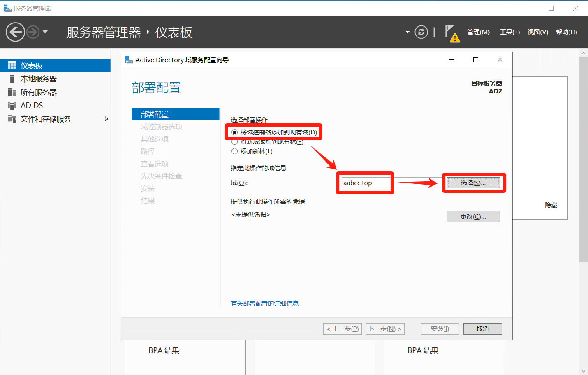
Task: Click the 文件和存储服务 sidebar icon
Action: coord(12,119)
